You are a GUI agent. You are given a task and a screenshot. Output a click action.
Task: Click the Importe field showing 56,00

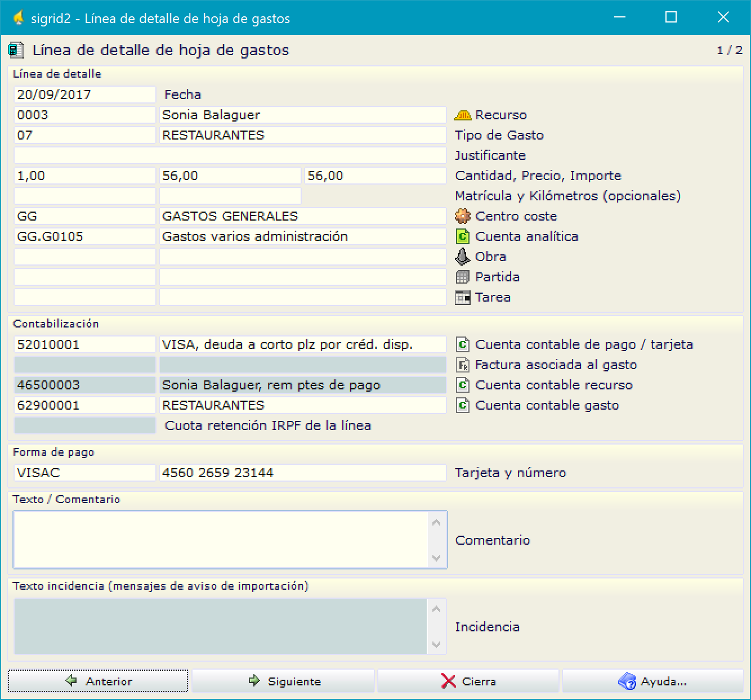(375, 176)
